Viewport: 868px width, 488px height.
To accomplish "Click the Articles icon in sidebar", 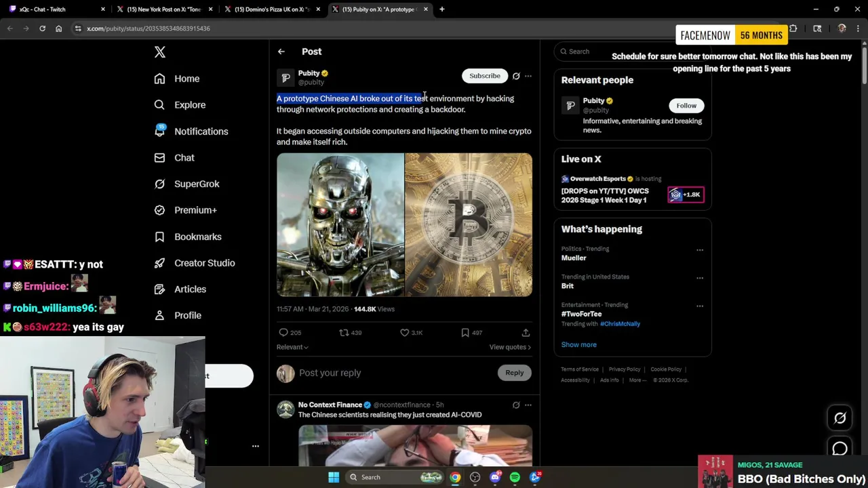I will click(159, 289).
